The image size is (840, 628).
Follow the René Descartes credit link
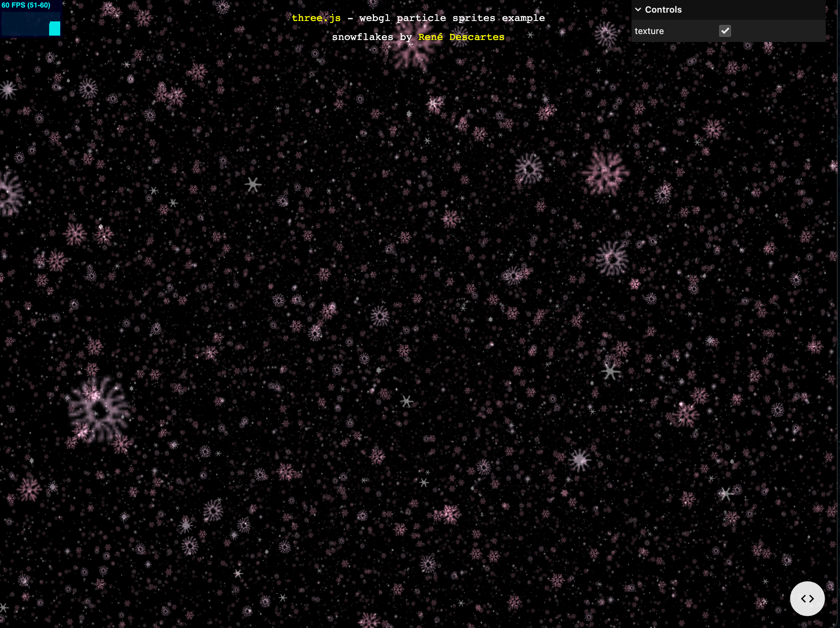point(462,37)
